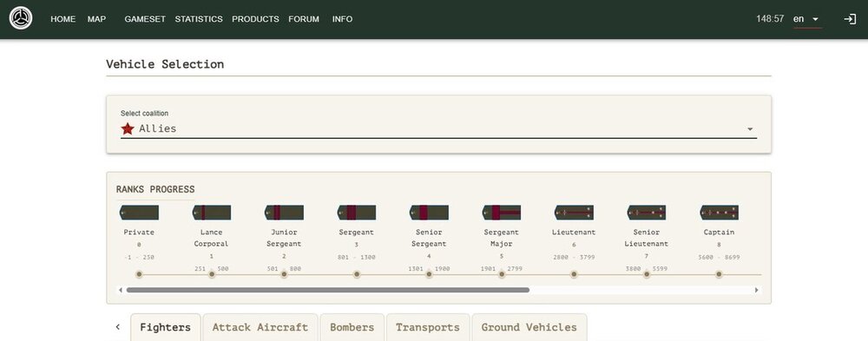Click right arrow of ranks scrollbar
Image resolution: width=868 pixels, height=341 pixels.
coord(757,290)
